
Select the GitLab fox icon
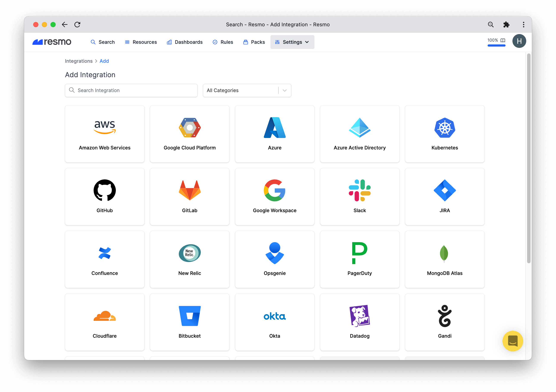[x=190, y=190]
